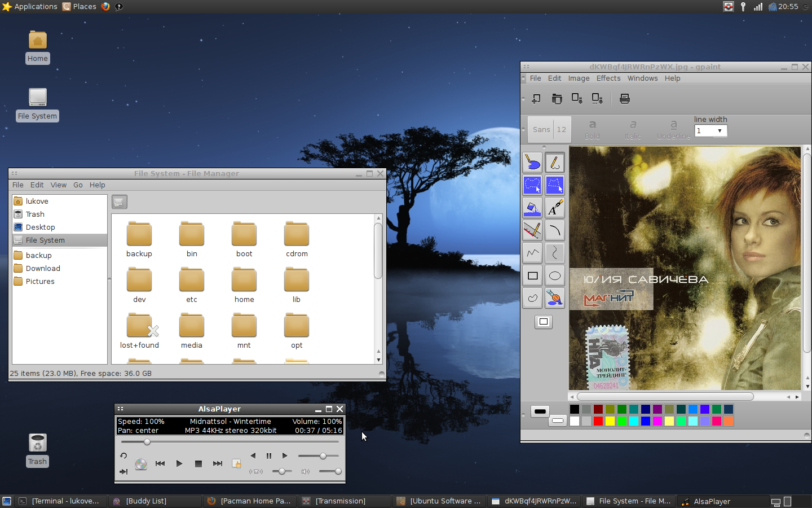Select the Curve tool in gpaint

click(x=555, y=253)
